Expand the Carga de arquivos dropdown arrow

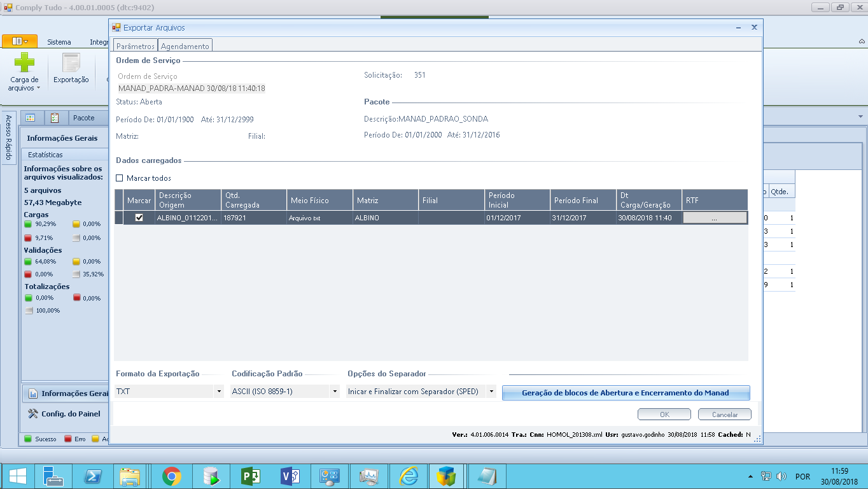click(38, 89)
